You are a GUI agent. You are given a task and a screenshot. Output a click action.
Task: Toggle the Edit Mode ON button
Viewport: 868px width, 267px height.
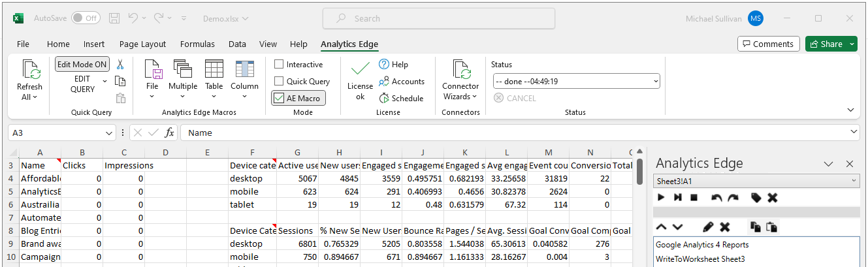pyautogui.click(x=82, y=64)
